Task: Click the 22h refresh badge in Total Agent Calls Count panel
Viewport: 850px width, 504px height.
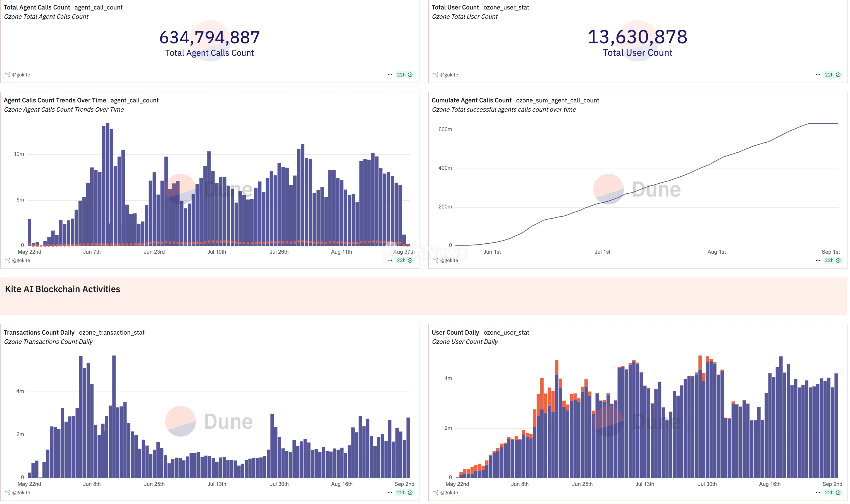Action: [404, 75]
